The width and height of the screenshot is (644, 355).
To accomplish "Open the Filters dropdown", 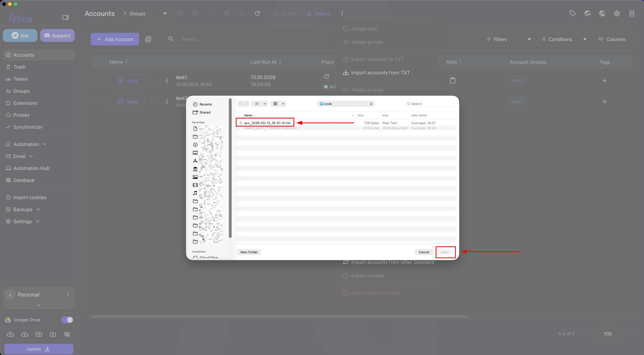I will click(508, 39).
